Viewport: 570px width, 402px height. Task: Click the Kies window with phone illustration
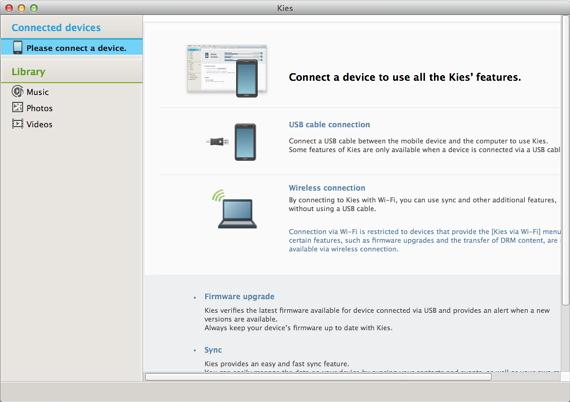227,71
